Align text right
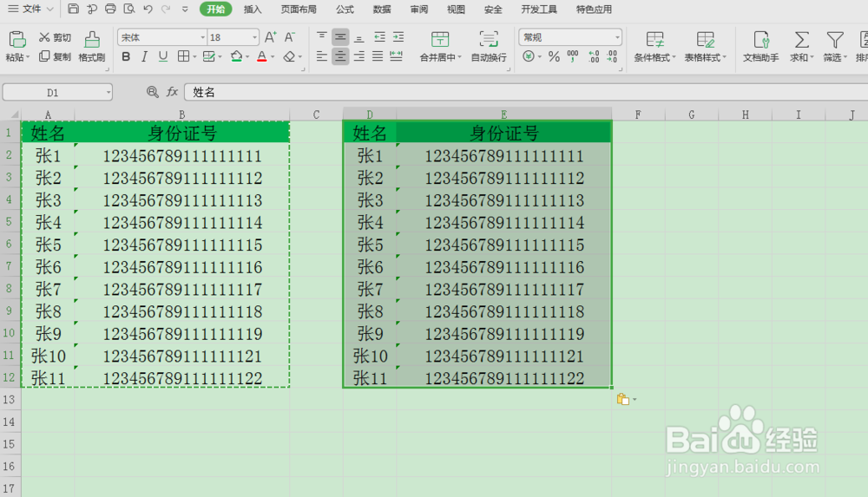868x497 pixels. pos(359,56)
